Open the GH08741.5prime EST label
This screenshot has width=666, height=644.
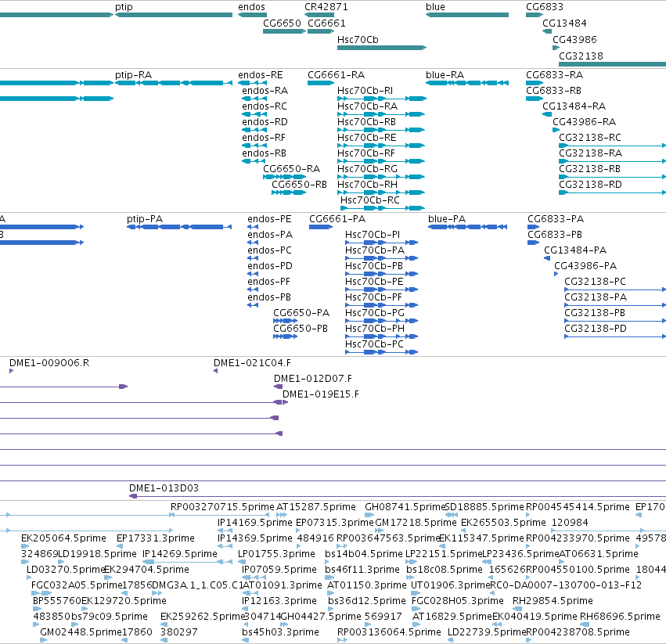[x=405, y=507]
